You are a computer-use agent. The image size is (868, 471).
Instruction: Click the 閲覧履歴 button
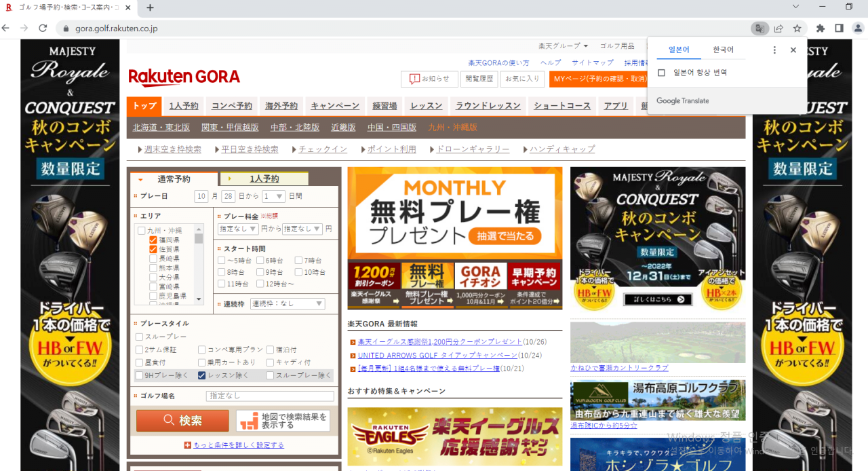click(x=479, y=79)
